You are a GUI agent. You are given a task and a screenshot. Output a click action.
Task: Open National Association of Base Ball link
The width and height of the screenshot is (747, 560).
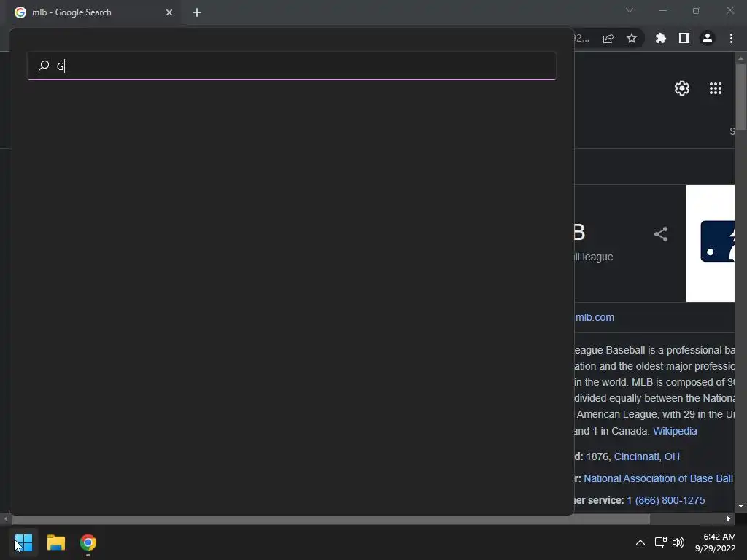click(658, 478)
